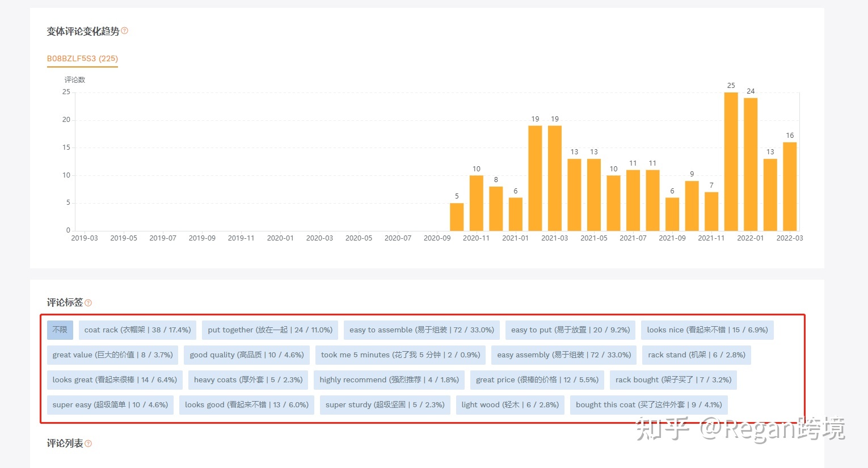Click help icon beside 变体评论变化趋势 title

point(125,31)
